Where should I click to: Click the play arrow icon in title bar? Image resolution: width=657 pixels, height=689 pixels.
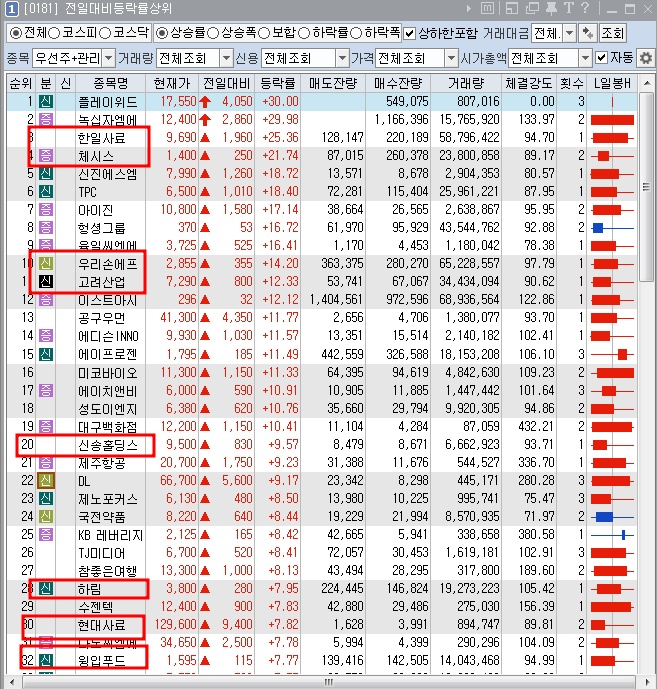pyautogui.click(x=468, y=8)
